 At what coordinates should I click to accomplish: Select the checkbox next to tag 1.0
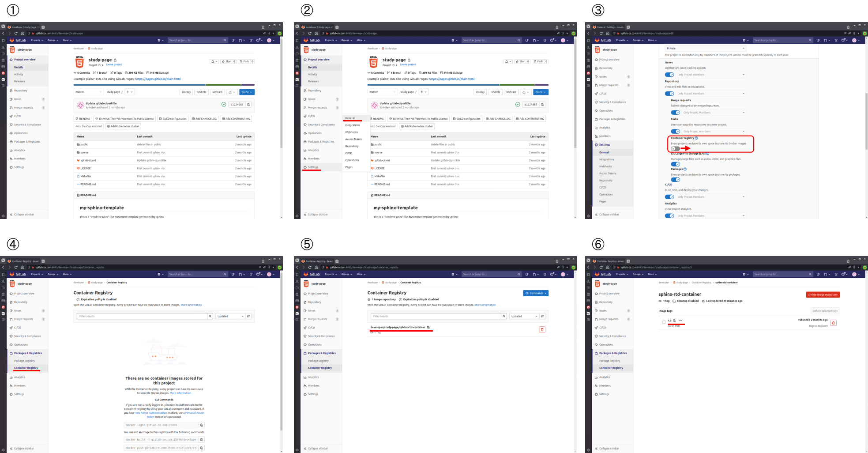tap(664, 322)
